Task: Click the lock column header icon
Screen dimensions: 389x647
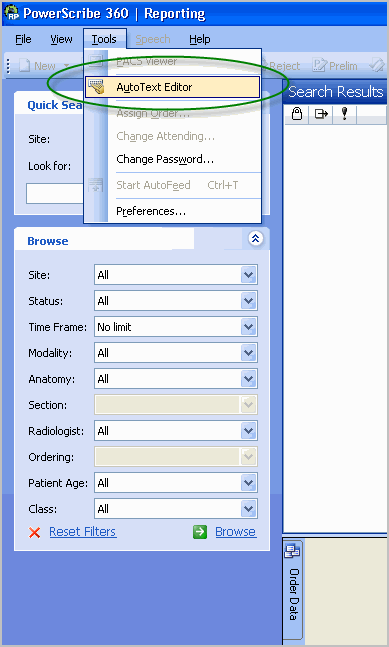Action: click(x=297, y=113)
